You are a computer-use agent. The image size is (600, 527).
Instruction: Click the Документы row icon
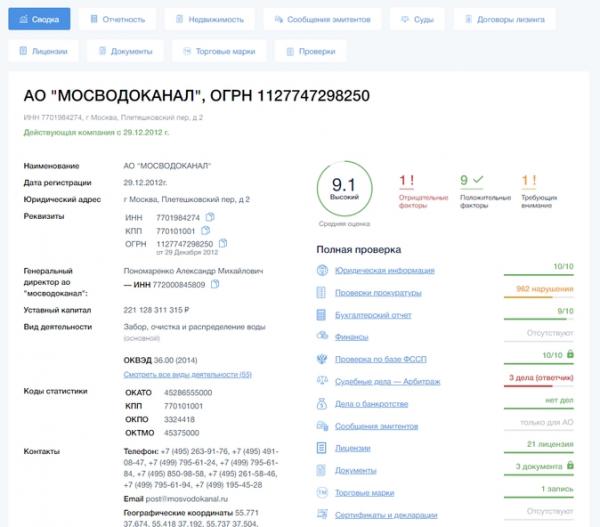click(321, 470)
